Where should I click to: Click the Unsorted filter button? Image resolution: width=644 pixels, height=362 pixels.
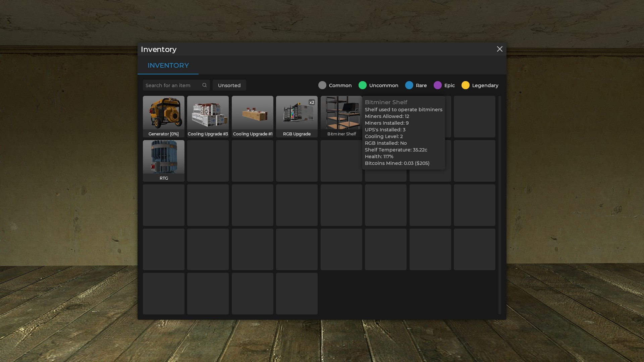point(229,85)
